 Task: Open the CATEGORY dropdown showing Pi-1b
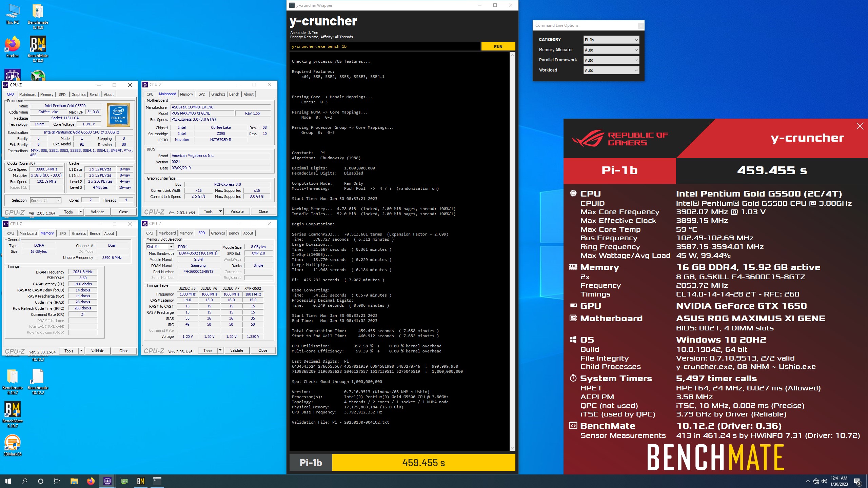611,40
